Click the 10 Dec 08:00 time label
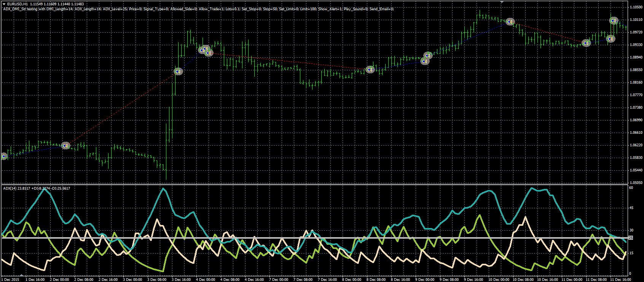The width and height of the screenshot is (644, 282). pos(523,280)
